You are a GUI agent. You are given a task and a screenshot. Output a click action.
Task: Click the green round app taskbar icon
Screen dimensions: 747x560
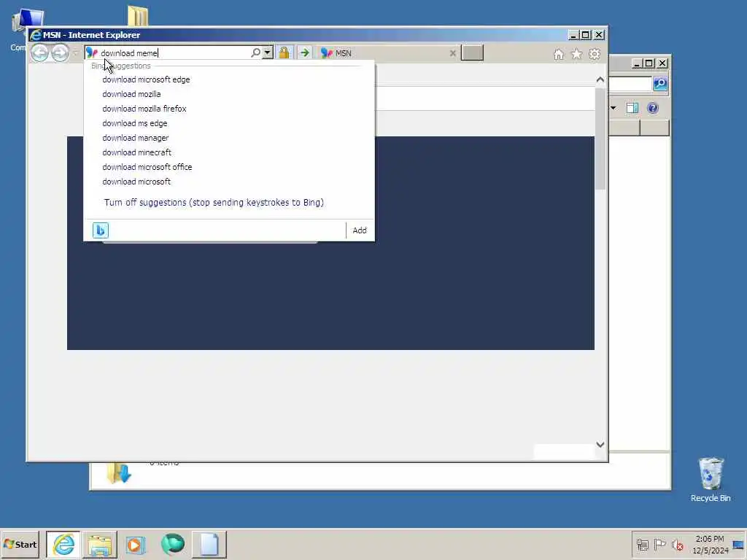coord(172,544)
